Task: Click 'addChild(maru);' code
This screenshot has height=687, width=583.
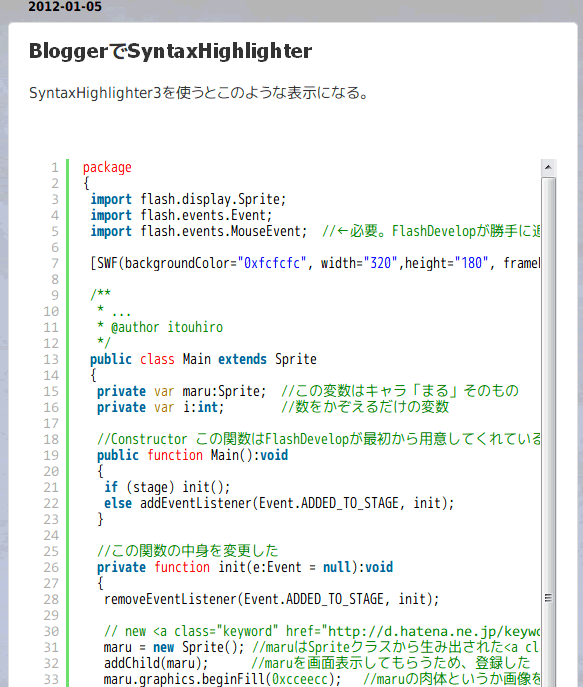Action: (156, 663)
